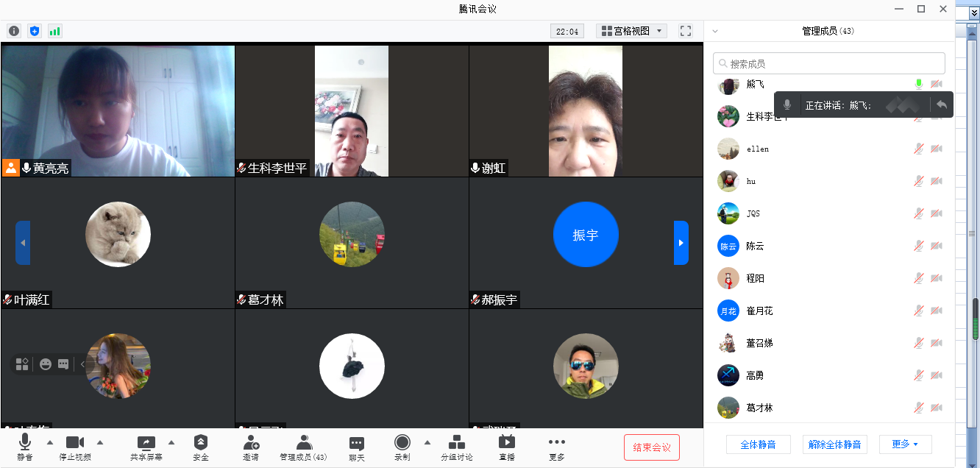Open 管理成员(43) from the toolbar
The image size is (980, 468).
point(303,443)
